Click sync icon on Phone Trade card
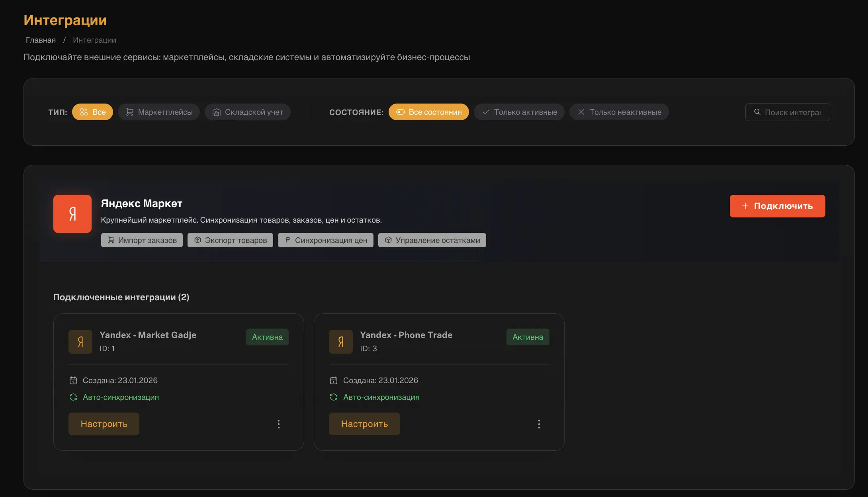 pyautogui.click(x=334, y=397)
